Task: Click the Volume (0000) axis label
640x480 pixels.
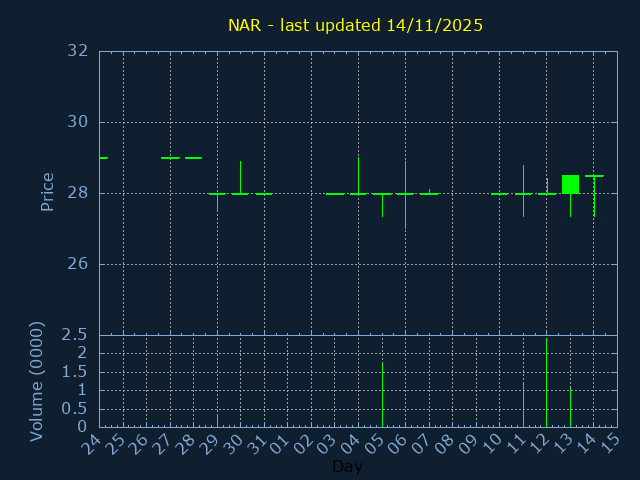Action: coord(37,381)
